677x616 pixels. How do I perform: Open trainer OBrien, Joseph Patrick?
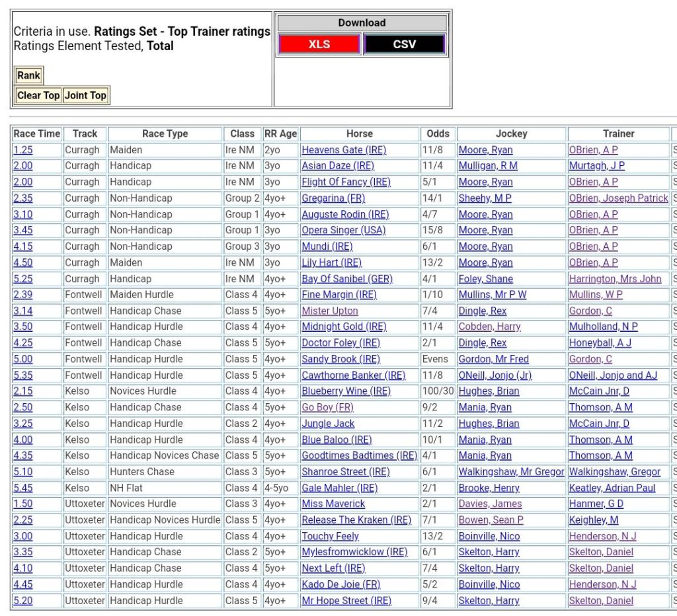pos(618,198)
